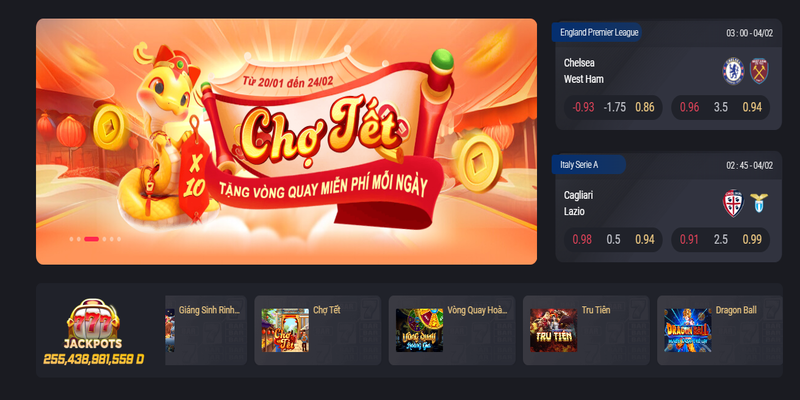Select the Italy Serie A tag
The height and width of the screenshot is (400, 800).
589,165
